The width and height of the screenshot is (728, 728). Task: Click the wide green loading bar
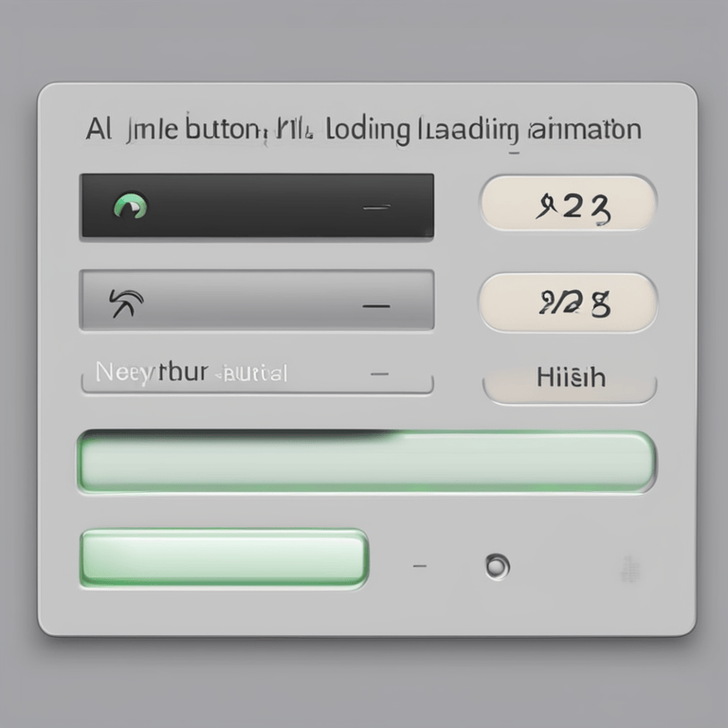[x=367, y=461]
